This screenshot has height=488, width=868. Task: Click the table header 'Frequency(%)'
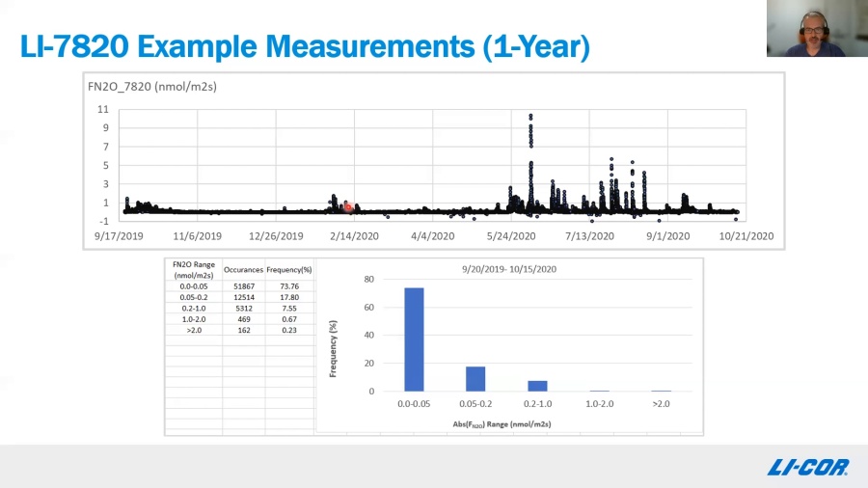289,270
